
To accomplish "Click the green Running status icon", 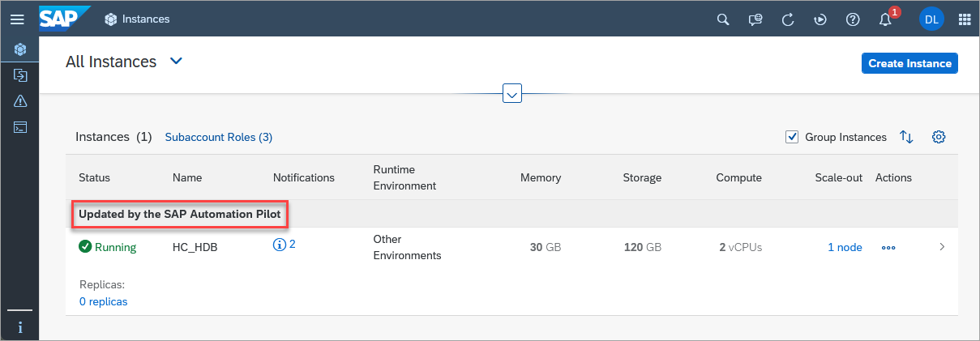I will pyautogui.click(x=85, y=247).
